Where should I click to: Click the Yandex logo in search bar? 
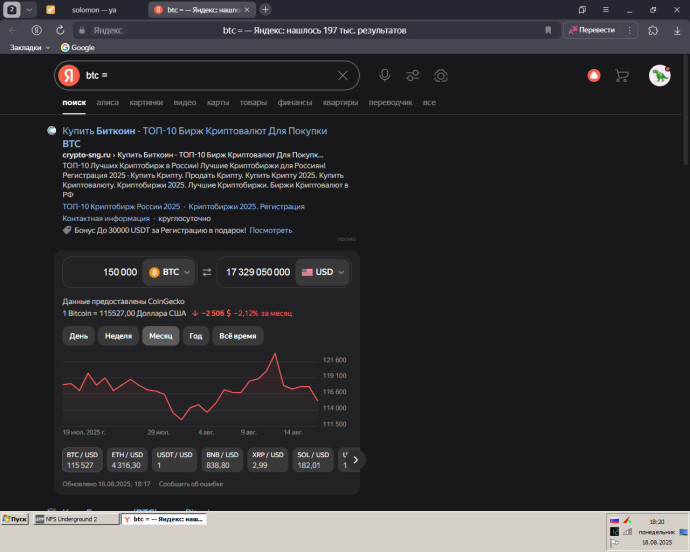tap(69, 75)
